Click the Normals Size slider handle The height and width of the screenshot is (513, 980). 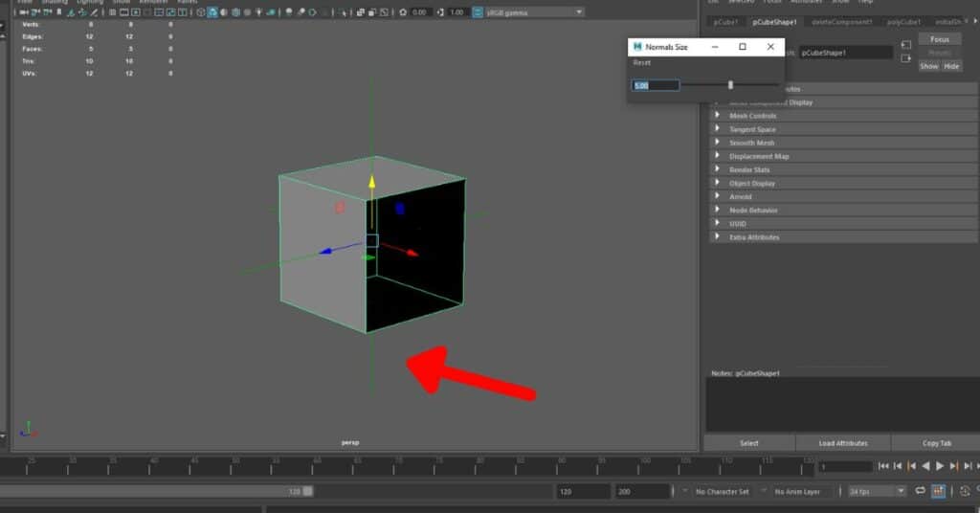730,85
